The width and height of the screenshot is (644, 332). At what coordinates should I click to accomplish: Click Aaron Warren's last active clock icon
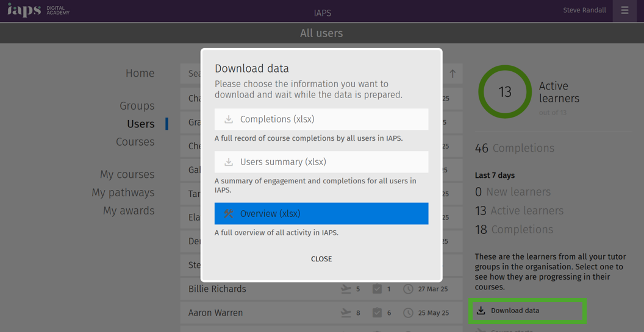click(408, 313)
